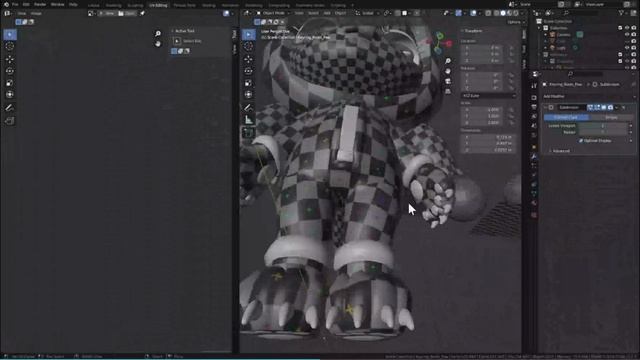Click the Open image button in UV editor
This screenshot has height=360, width=640.
(x=127, y=13)
